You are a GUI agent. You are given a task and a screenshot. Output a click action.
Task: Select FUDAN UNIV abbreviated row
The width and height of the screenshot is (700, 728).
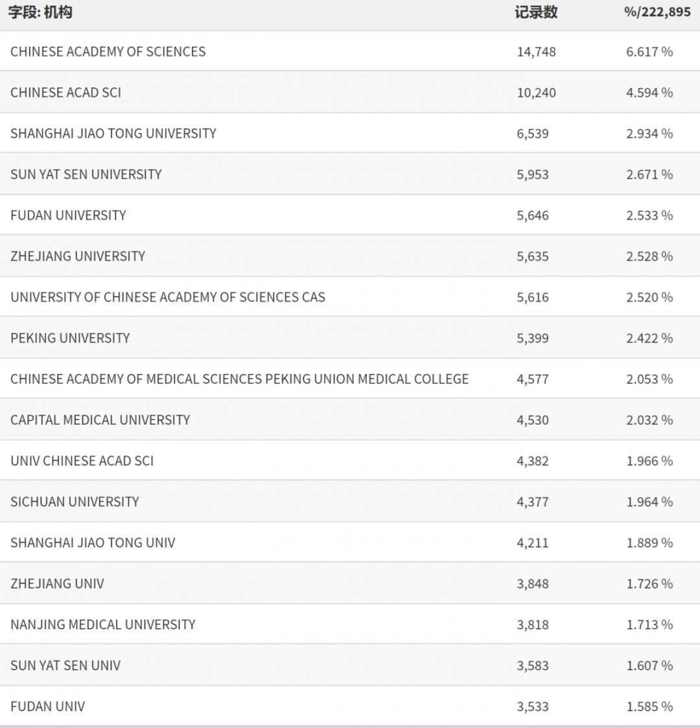click(x=47, y=706)
